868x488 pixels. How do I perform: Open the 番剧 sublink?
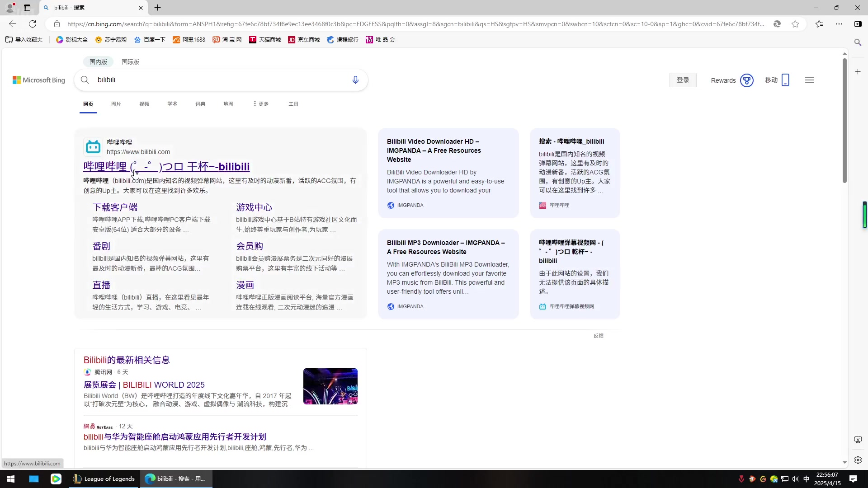tap(101, 246)
